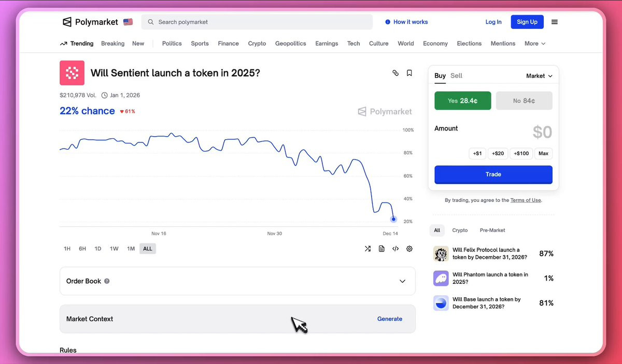This screenshot has height=364, width=622.
Task: Go to New markets
Action: coord(138,43)
